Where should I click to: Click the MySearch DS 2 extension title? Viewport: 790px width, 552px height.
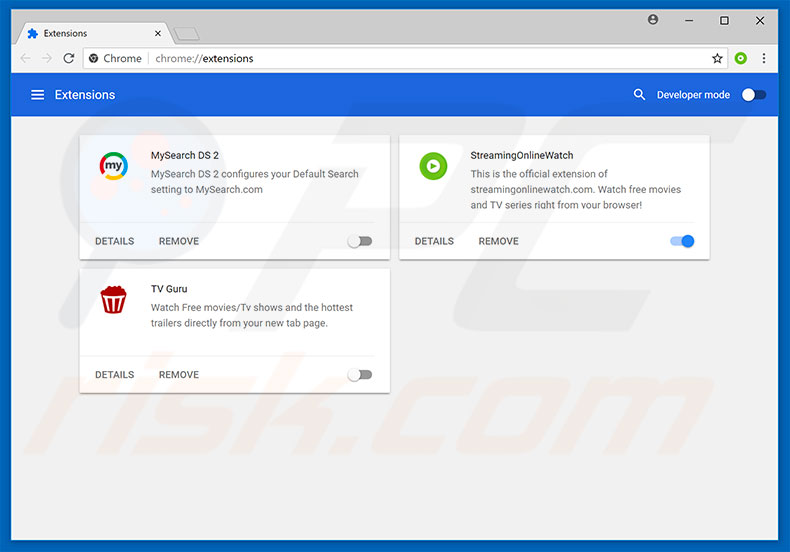pos(184,155)
